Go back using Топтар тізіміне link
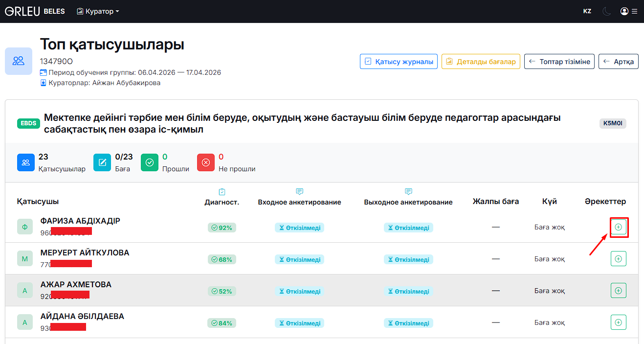The height and width of the screenshot is (344, 644). coord(559,61)
